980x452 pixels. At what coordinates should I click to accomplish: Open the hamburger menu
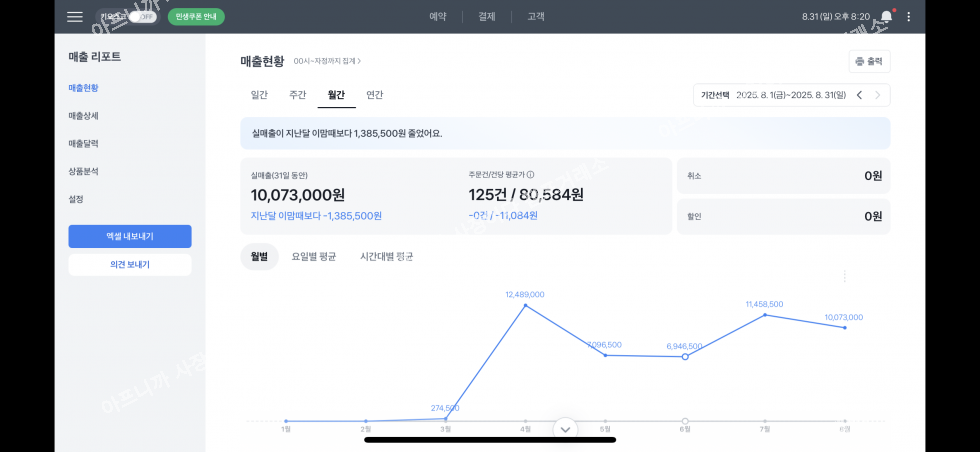pyautogui.click(x=75, y=17)
